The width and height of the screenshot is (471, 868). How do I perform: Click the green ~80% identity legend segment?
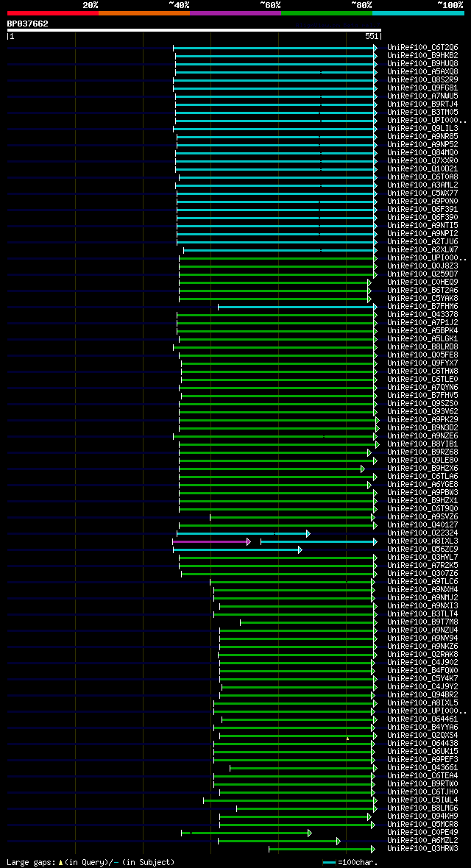click(327, 13)
